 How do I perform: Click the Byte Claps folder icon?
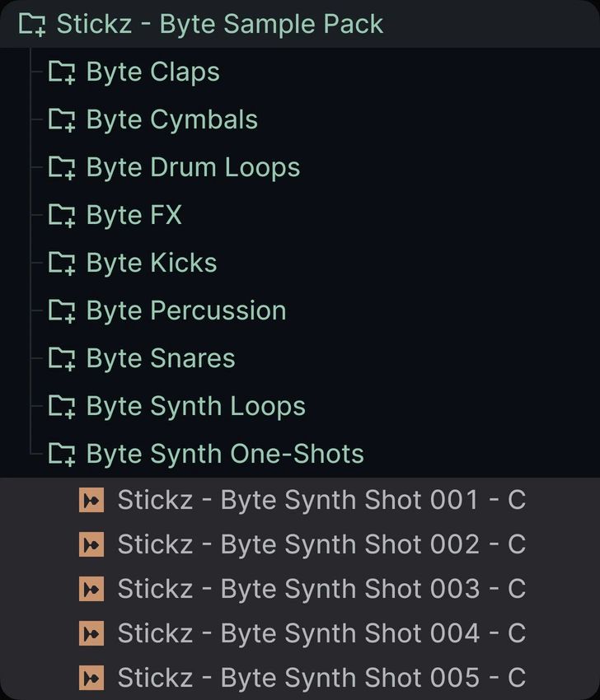63,72
